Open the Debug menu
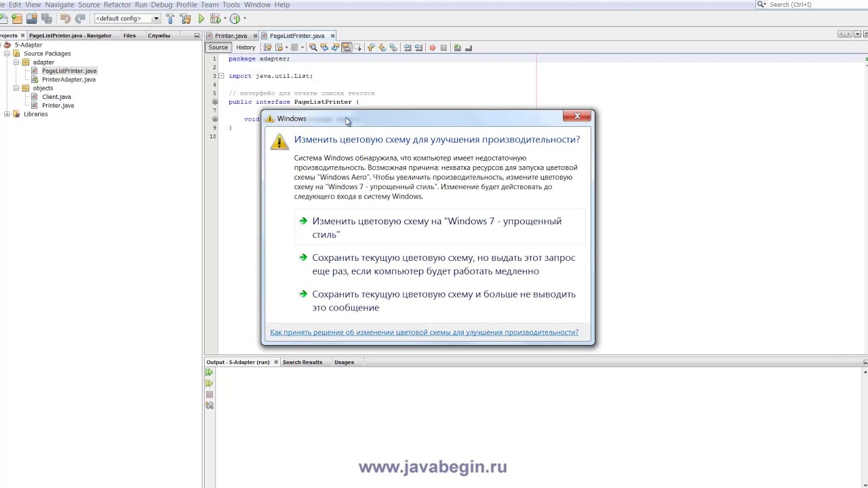Viewport: 868px width, 488px height. (161, 5)
